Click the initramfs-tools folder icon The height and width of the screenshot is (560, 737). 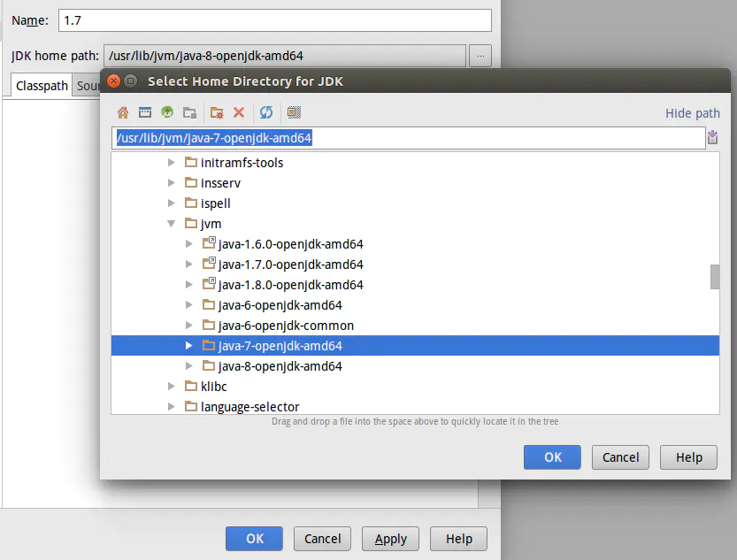190,162
